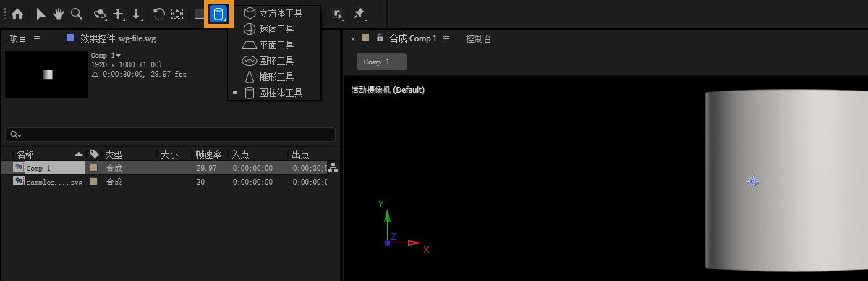Select the Pan camera tool

119,14
